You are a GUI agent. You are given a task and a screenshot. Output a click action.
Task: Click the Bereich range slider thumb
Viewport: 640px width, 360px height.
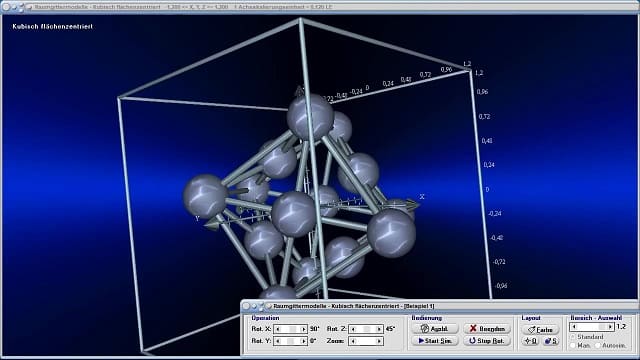[x=602, y=327]
